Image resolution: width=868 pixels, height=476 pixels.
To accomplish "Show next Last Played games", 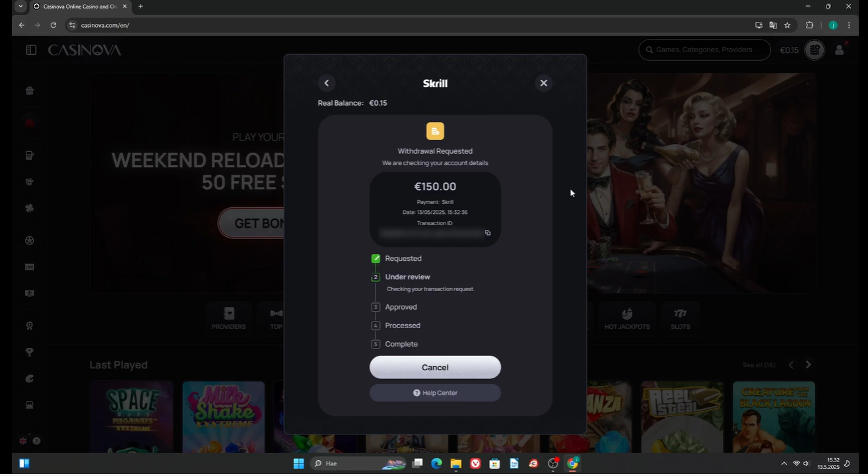I will [808, 365].
